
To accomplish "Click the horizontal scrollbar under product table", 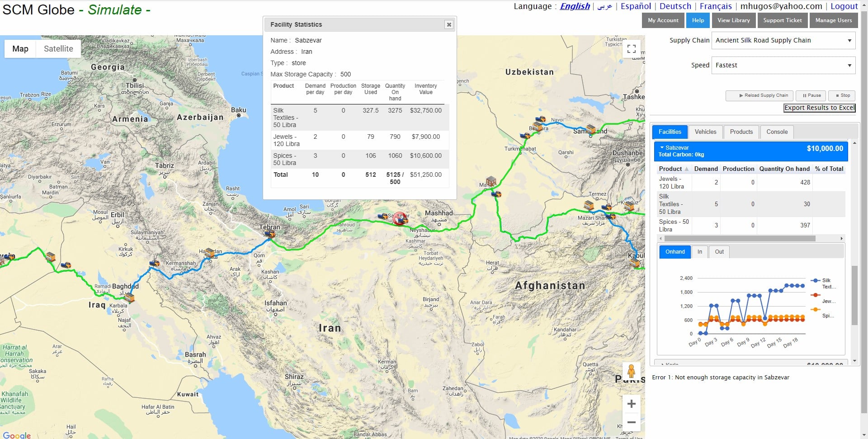I will (740, 238).
